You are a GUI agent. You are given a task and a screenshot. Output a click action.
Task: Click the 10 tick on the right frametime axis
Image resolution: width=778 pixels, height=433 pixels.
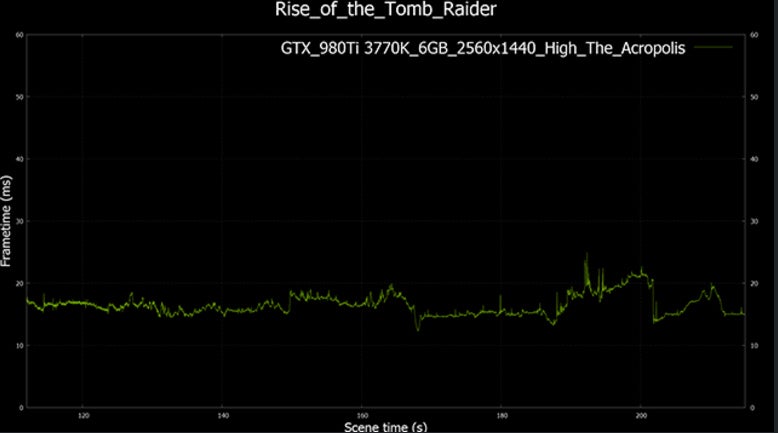click(x=754, y=345)
